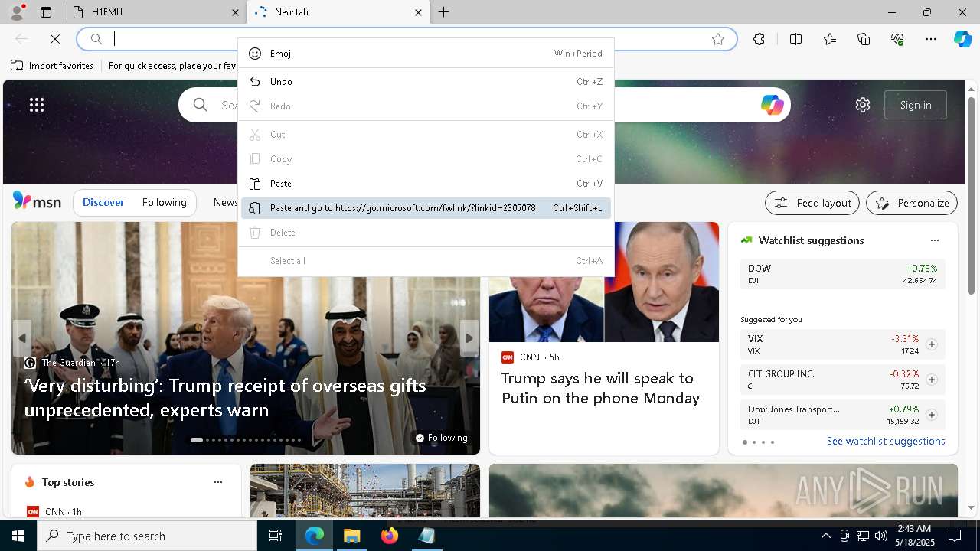The image size is (980, 551).
Task: Toggle Following on the Guardian story
Action: pyautogui.click(x=441, y=438)
